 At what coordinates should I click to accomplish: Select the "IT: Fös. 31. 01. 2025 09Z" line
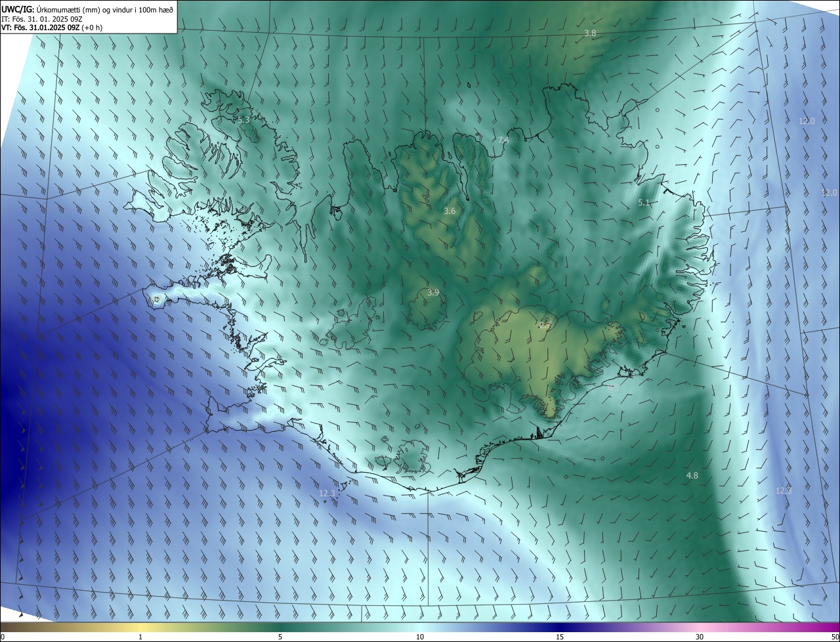click(41, 19)
